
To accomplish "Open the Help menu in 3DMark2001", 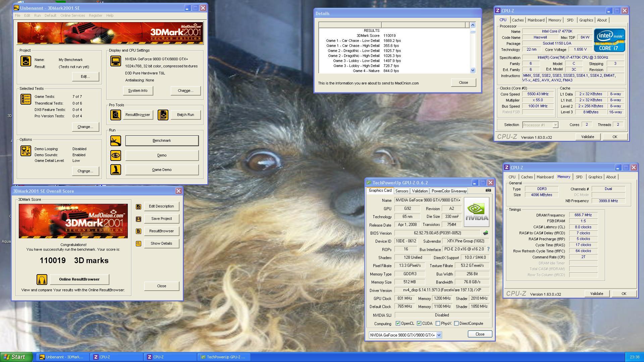I will [x=110, y=15].
